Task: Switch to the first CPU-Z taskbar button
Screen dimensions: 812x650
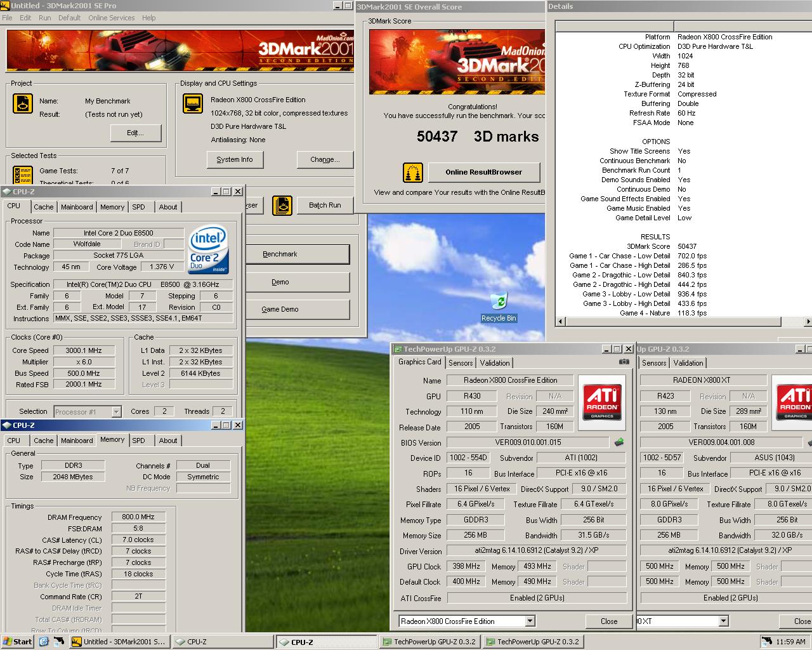Action: tap(222, 642)
